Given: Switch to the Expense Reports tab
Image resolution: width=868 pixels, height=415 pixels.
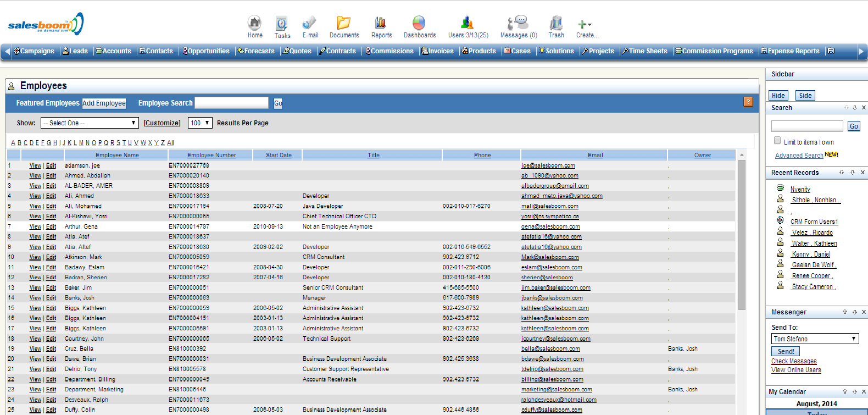Looking at the screenshot, I should (x=790, y=51).
